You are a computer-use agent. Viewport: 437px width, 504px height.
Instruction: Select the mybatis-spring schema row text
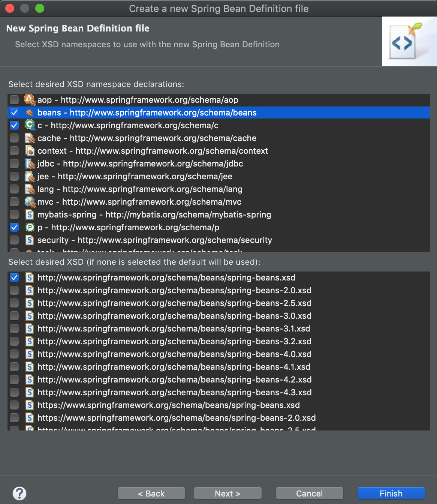154,214
